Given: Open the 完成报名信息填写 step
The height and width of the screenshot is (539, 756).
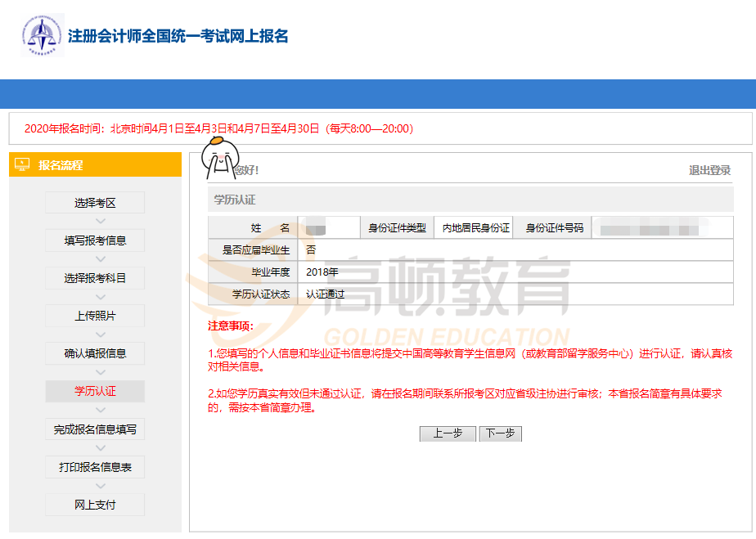Looking at the screenshot, I should (95, 429).
